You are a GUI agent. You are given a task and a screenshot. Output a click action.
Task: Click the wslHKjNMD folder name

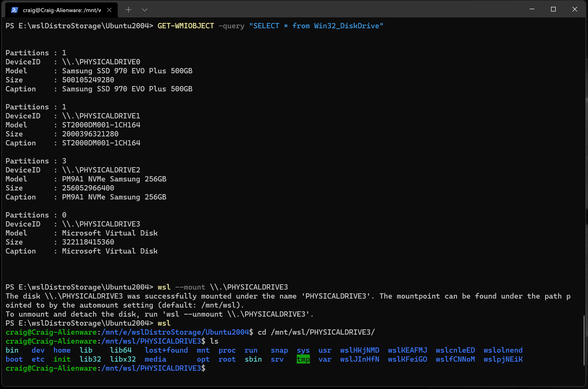pos(360,350)
